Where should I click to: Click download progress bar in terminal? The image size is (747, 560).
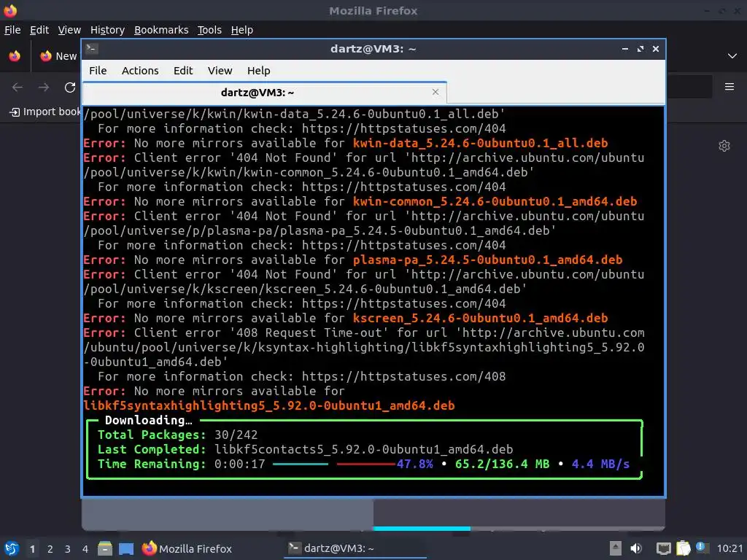(x=334, y=464)
